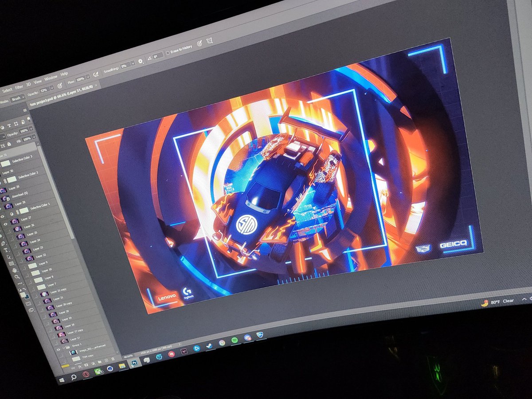Screen dimensions: 532x399
Task: Click the background color swatch
Action: [x=27, y=297]
